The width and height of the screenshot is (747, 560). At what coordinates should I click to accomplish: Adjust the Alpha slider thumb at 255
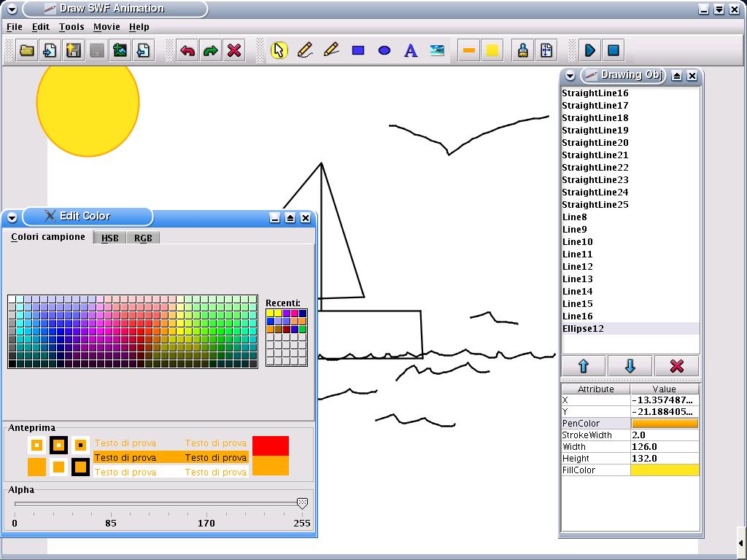coord(302,503)
